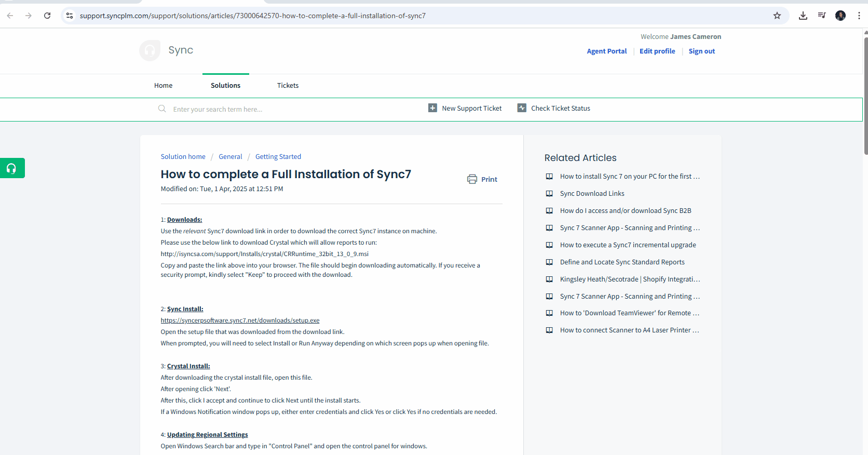
Task: Open How to Download TeamViewer article
Action: point(630,313)
